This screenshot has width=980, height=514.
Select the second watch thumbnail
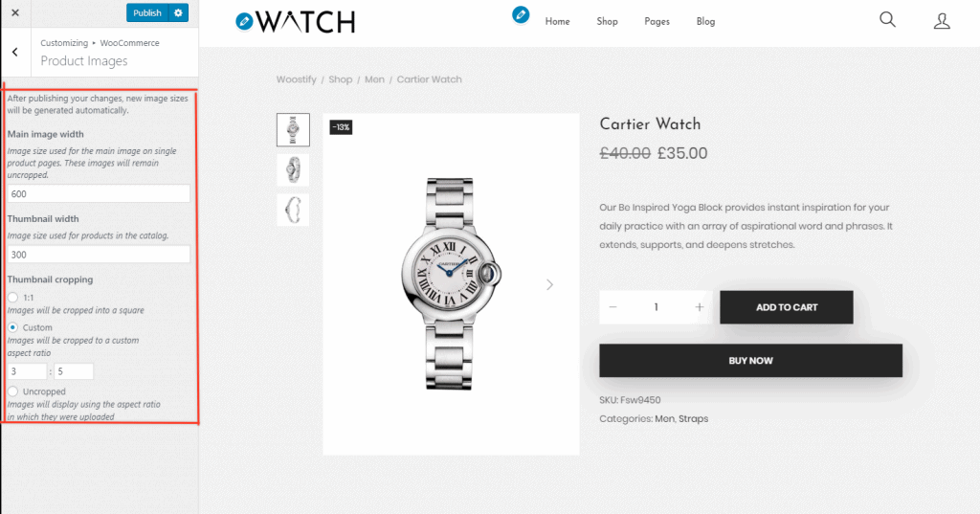click(x=293, y=169)
